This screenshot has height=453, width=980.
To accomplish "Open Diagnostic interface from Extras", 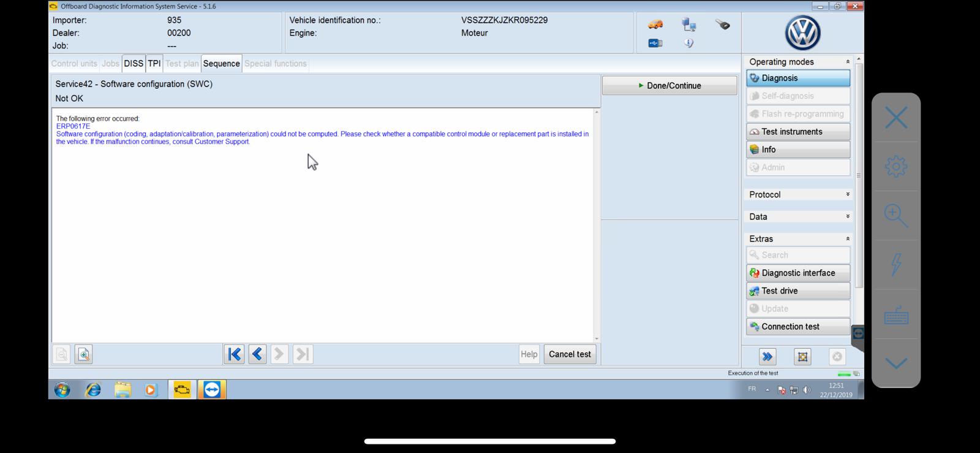I will click(798, 273).
